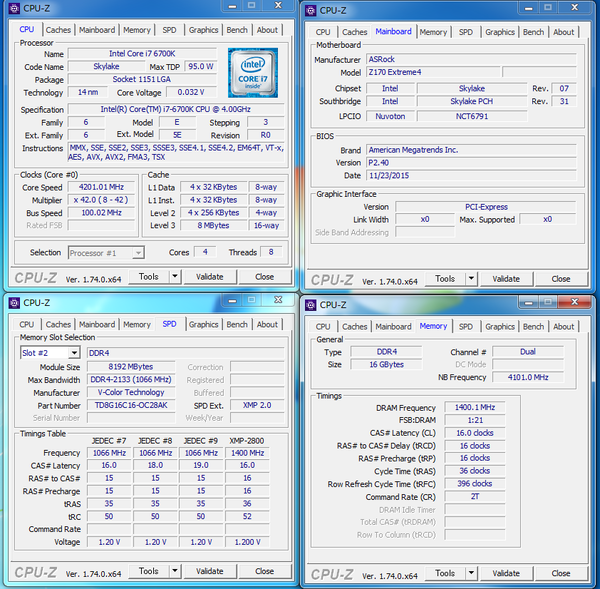
Task: Select SPD tab in the Memory window
Action: pos(466,327)
